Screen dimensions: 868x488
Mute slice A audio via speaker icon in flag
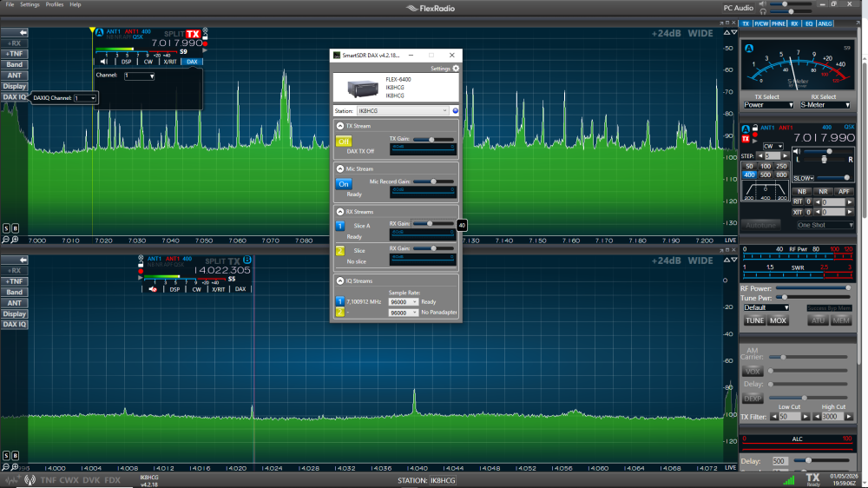pos(104,62)
